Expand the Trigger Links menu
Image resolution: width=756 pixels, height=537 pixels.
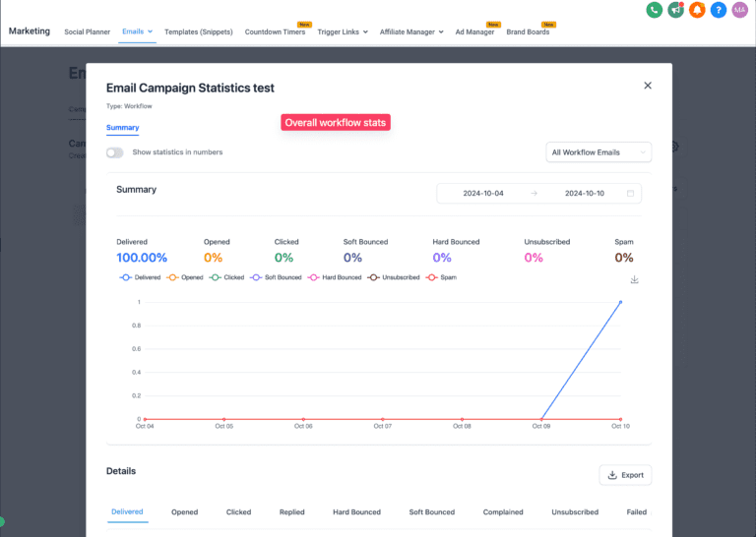coord(343,31)
